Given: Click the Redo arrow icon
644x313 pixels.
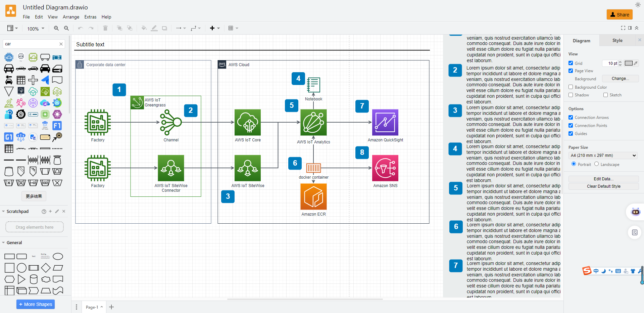Looking at the screenshot, I should click(x=91, y=28).
